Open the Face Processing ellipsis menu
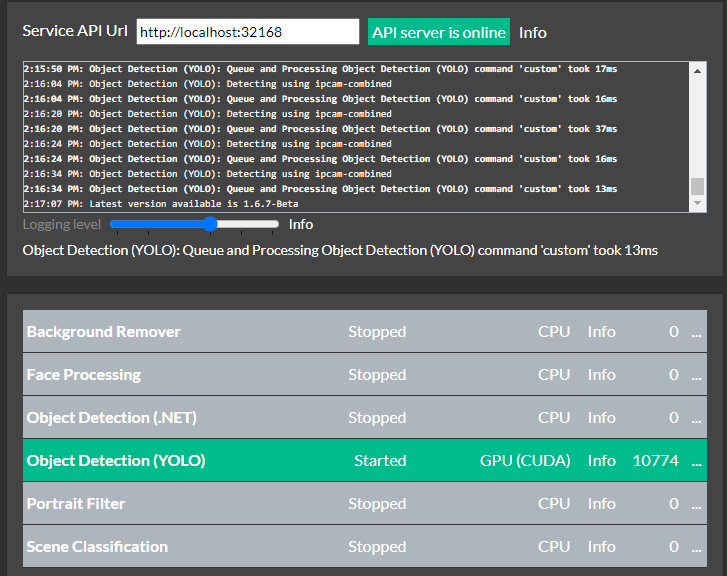 [x=696, y=376]
